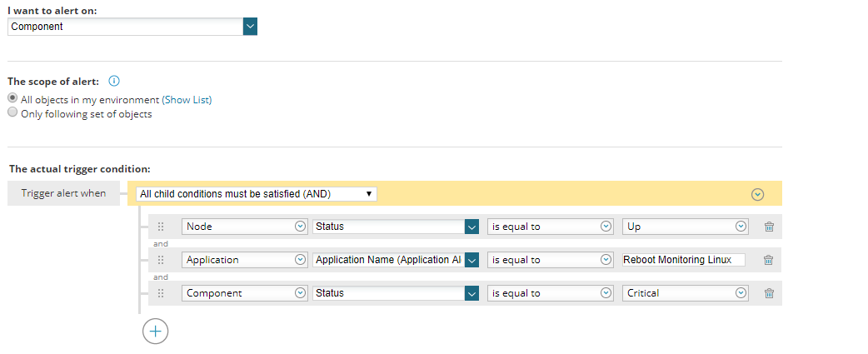Screen dimensions: 868x354
Task: Open the Node object type dropdown
Action: 245,227
